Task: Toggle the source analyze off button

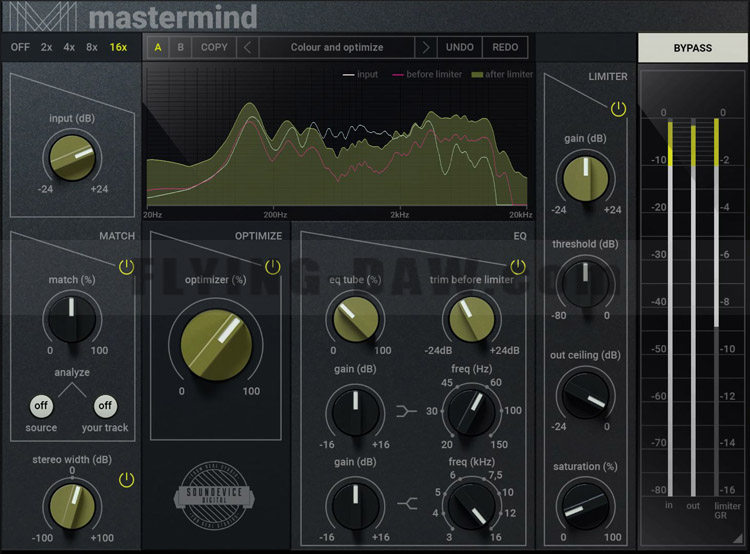Action: 41,406
